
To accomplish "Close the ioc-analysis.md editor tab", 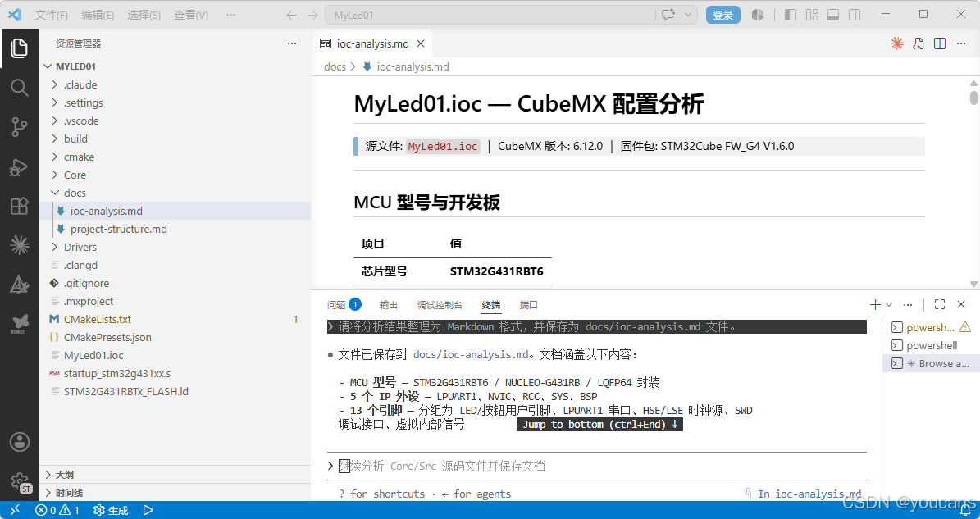I will (x=421, y=43).
